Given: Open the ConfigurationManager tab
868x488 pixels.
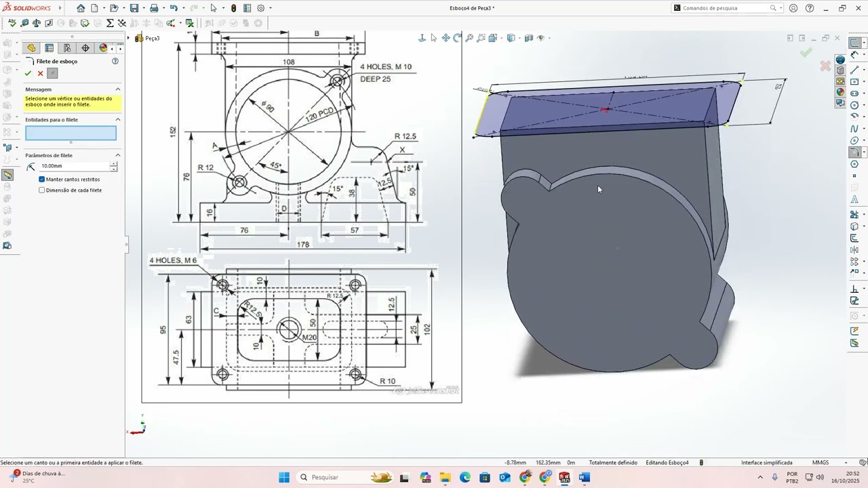Looking at the screenshot, I should tap(67, 48).
